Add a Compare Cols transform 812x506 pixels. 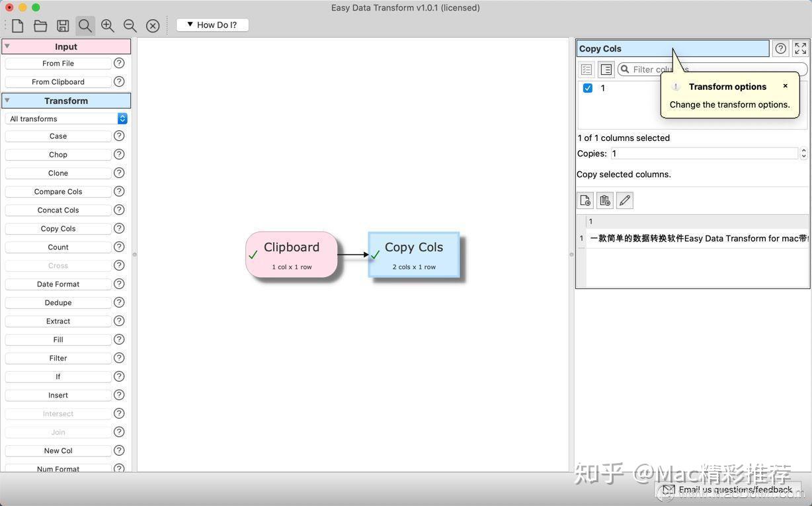point(58,192)
